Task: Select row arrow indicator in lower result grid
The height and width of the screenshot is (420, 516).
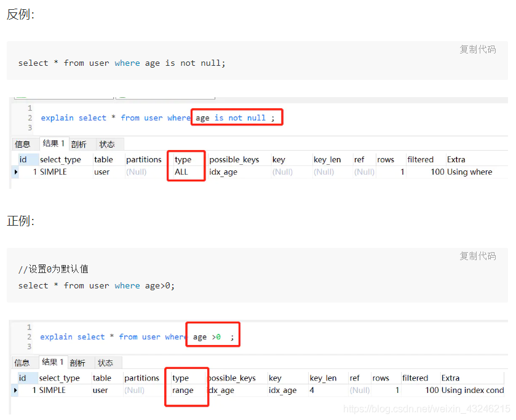Action: click(15, 390)
